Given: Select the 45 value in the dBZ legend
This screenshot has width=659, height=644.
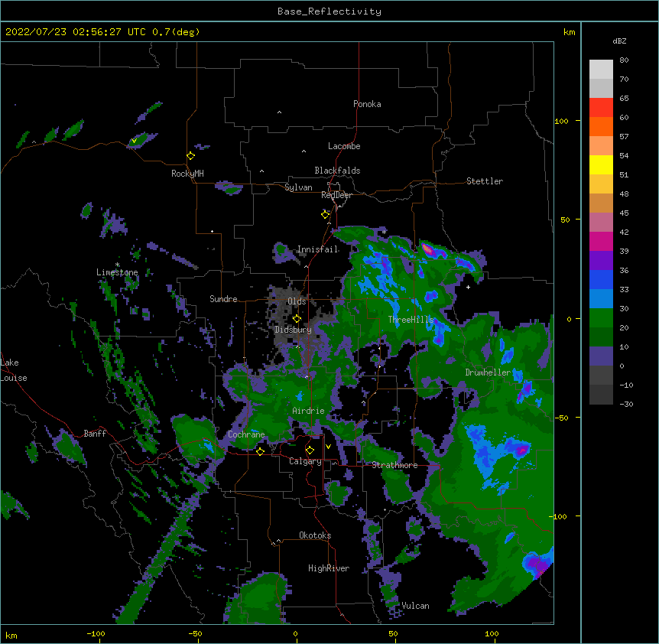Looking at the screenshot, I should 624,213.
